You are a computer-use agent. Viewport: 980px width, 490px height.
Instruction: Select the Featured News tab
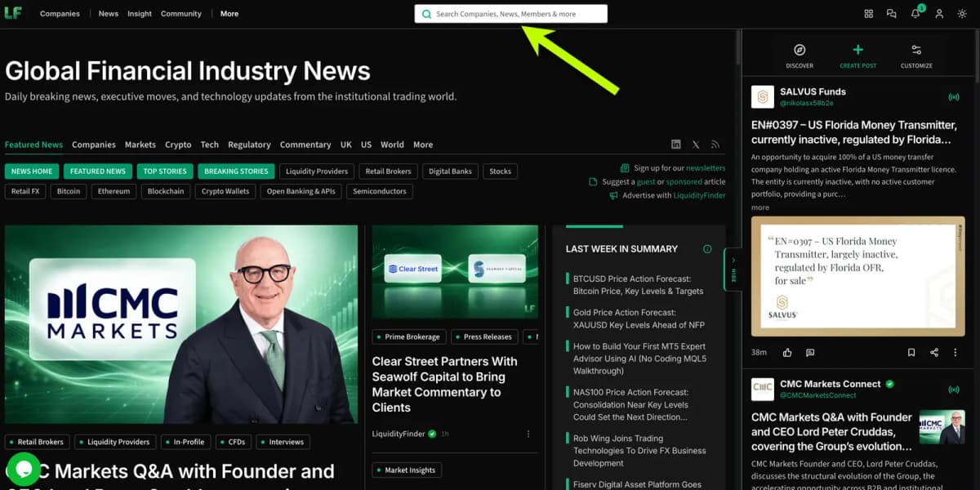(33, 145)
